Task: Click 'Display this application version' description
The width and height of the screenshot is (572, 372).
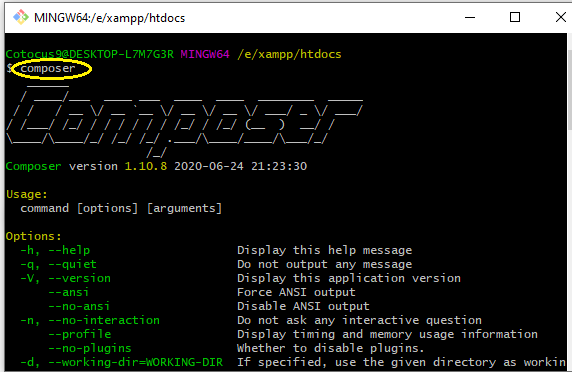Action: click(x=349, y=278)
